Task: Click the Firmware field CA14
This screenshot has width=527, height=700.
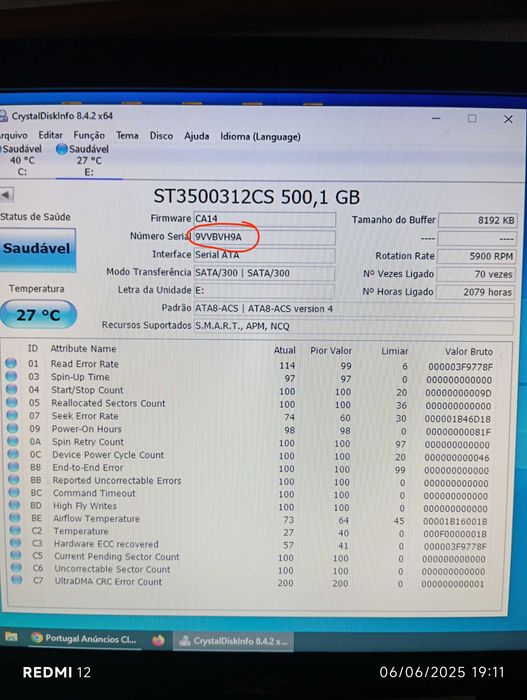Action: click(x=264, y=219)
